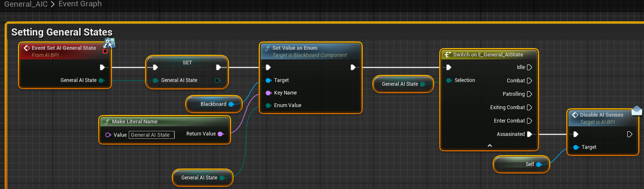Screen dimensions: 644x189
Task: Select the Switch on E_General_AIState node header
Action: coord(489,54)
